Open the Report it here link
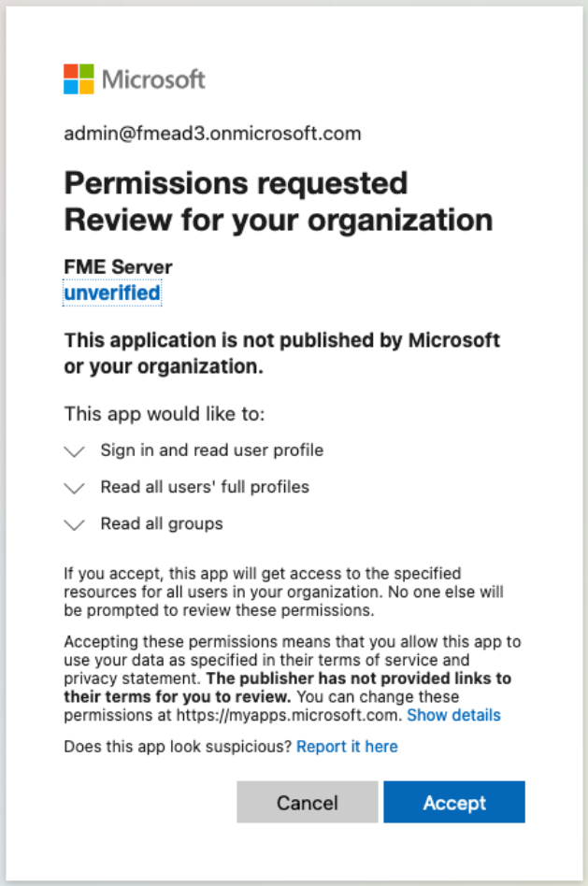This screenshot has height=886, width=588. click(x=347, y=747)
